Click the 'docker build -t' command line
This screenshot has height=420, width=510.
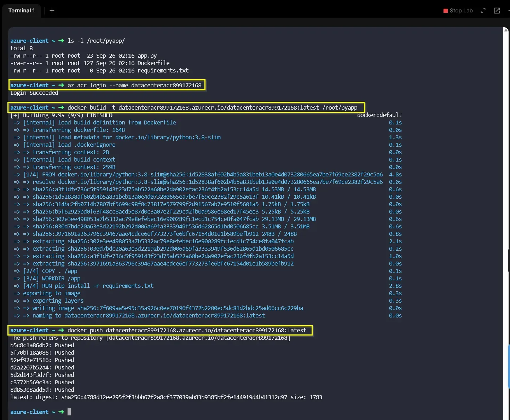coord(186,107)
